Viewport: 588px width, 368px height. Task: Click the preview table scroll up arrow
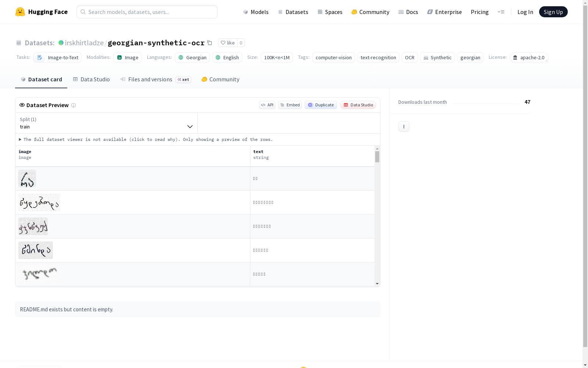377,149
